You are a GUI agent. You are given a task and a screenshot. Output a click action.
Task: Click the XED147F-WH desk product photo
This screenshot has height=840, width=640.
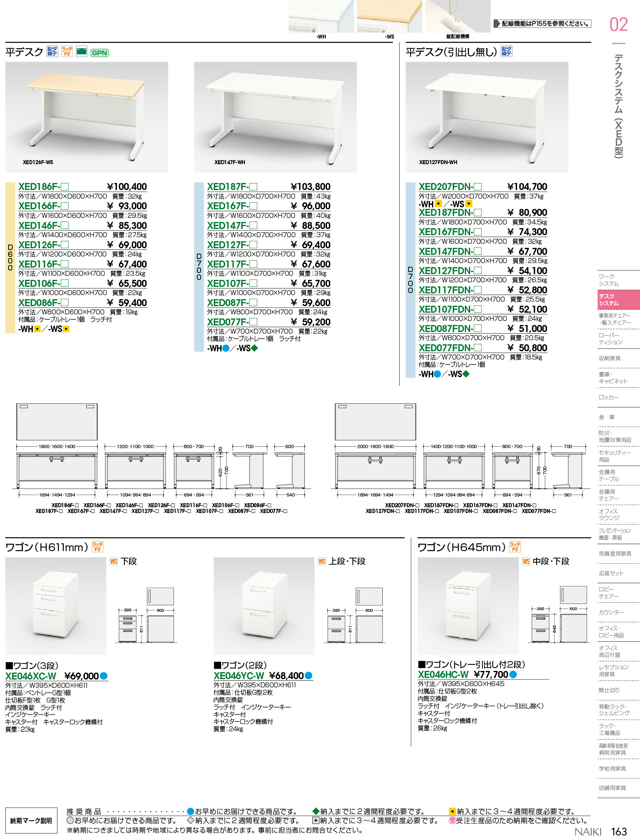[275, 117]
